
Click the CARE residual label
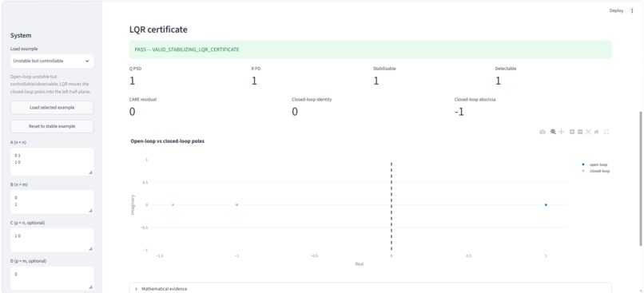pos(143,99)
